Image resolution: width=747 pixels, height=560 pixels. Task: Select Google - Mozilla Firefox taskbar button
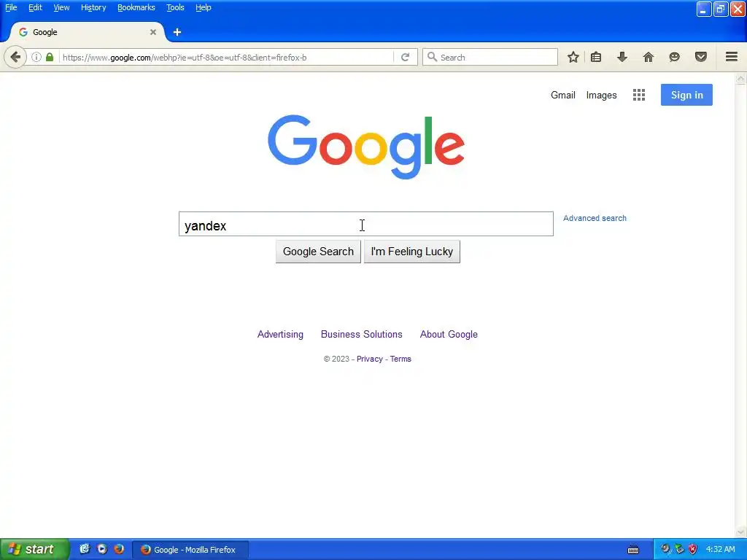[190, 550]
